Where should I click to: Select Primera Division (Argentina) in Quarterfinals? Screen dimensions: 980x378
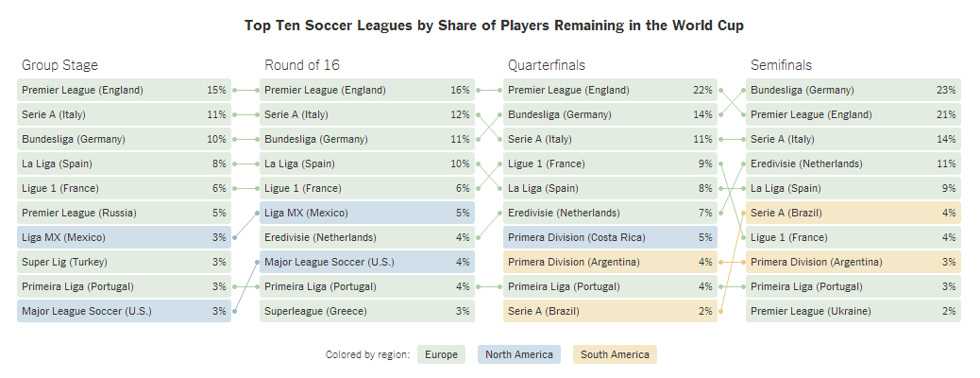pyautogui.click(x=610, y=262)
